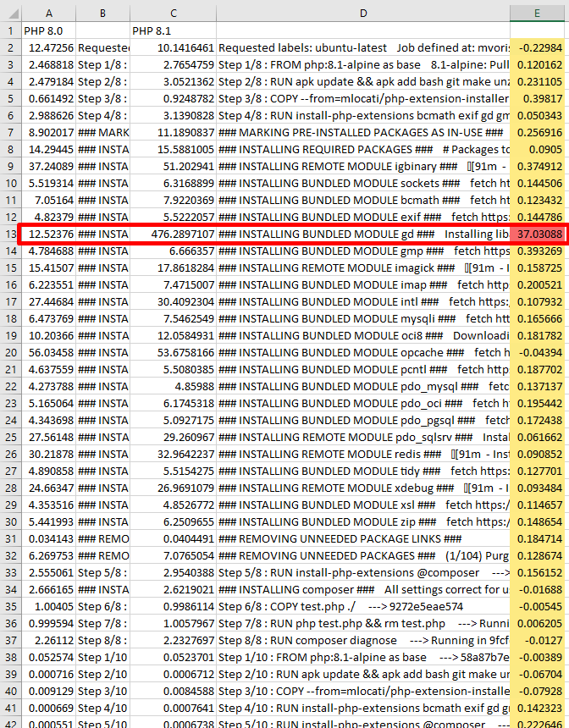Click 'Step 3/8 : COPY --from=mlocati' cell
The width and height of the screenshot is (569, 728).
(x=363, y=98)
